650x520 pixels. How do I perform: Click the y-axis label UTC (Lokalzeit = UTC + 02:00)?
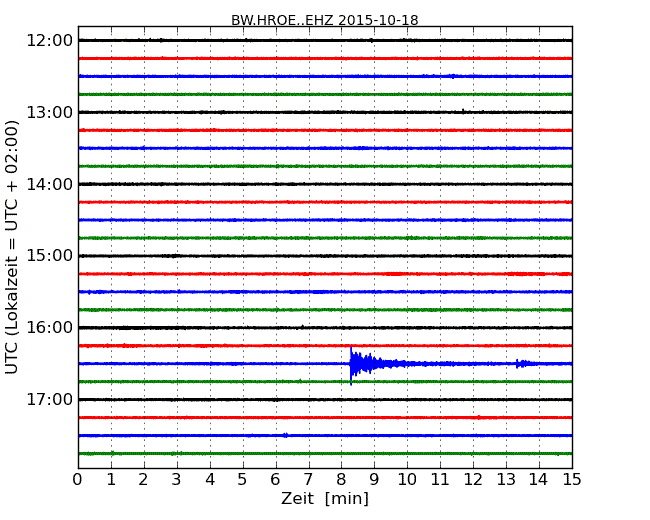tap(12, 247)
